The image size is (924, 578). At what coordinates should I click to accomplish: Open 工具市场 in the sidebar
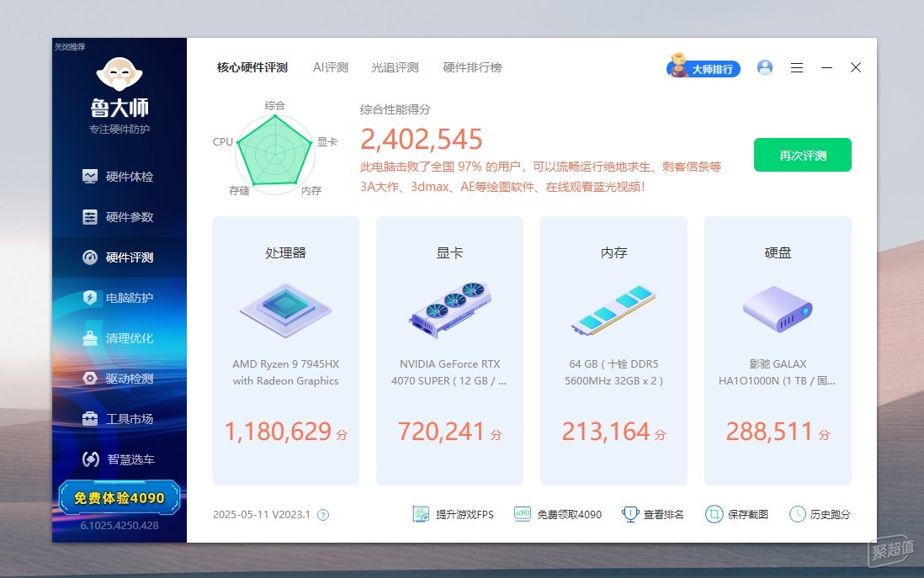[119, 419]
